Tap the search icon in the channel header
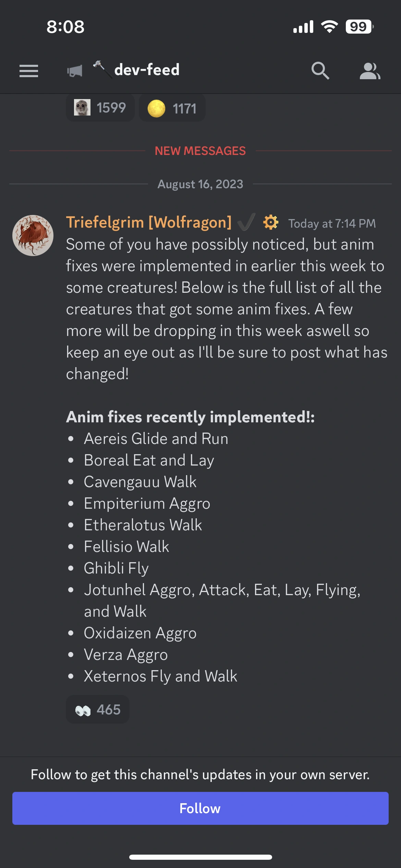This screenshot has width=401, height=868. (x=321, y=70)
